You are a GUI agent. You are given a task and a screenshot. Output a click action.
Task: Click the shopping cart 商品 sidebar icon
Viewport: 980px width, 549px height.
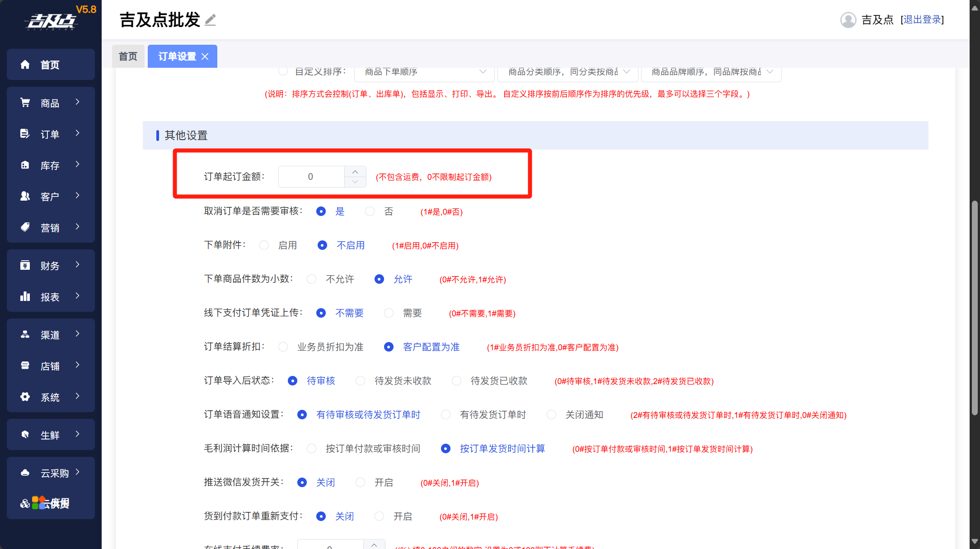25,103
